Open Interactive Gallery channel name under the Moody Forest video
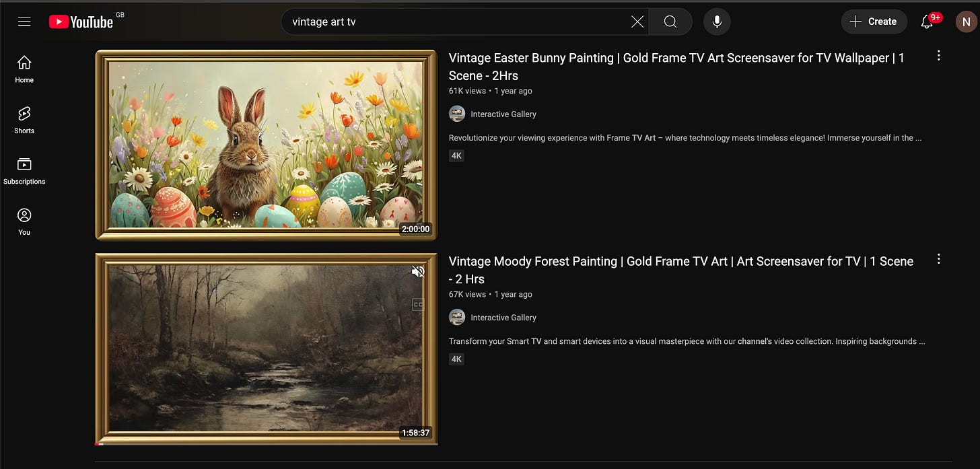The image size is (980, 469). [503, 318]
